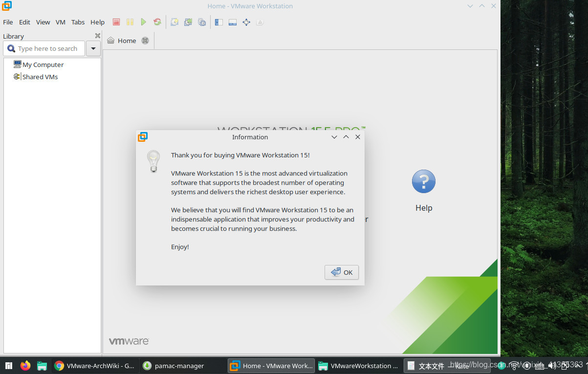Click the green Power On play icon
Image resolution: width=588 pixels, height=374 pixels.
143,22
